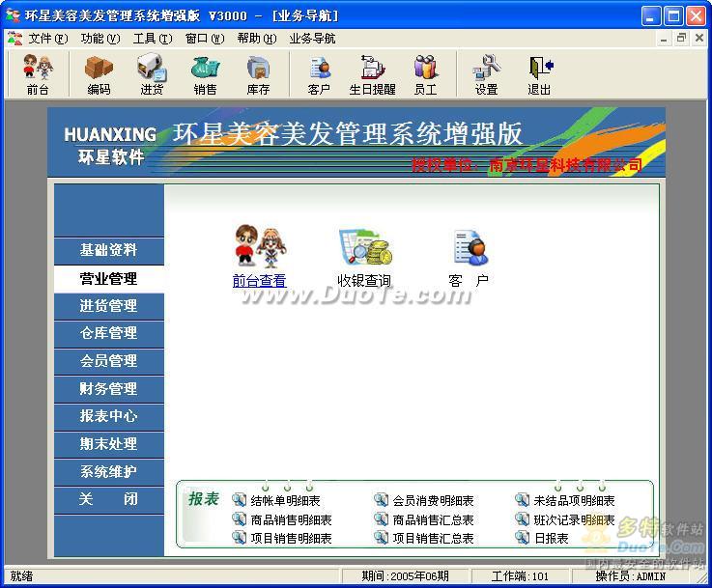Open the 商品销售明细表 report

pos(291,519)
